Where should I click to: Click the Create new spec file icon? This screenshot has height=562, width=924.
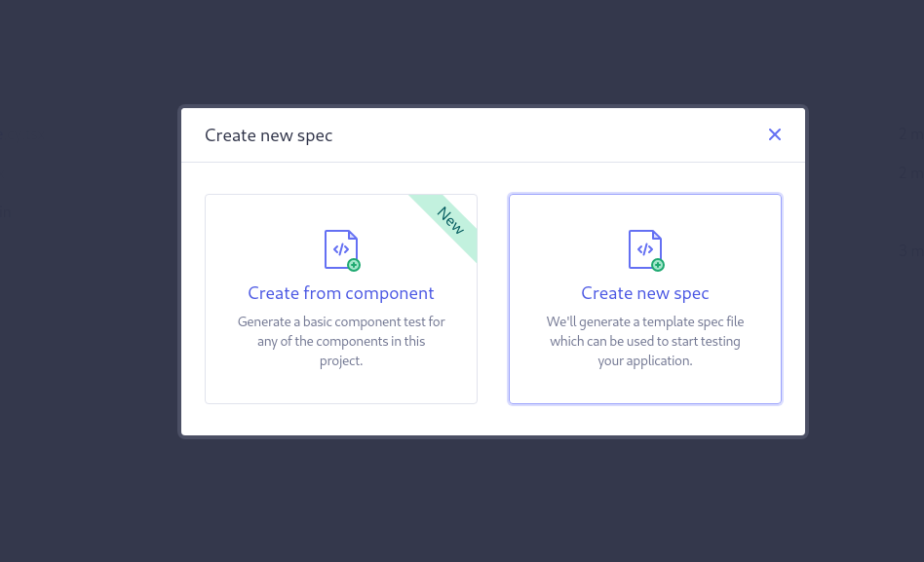point(646,249)
